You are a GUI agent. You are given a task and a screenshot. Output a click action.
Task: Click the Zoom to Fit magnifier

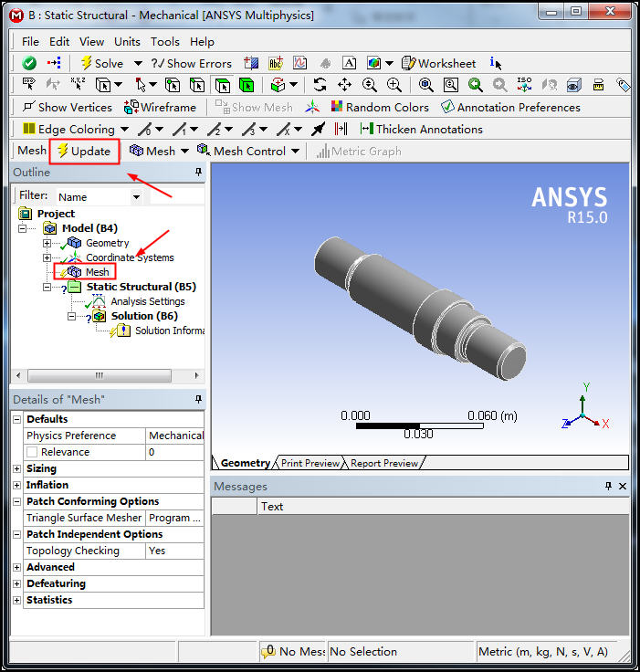click(425, 85)
